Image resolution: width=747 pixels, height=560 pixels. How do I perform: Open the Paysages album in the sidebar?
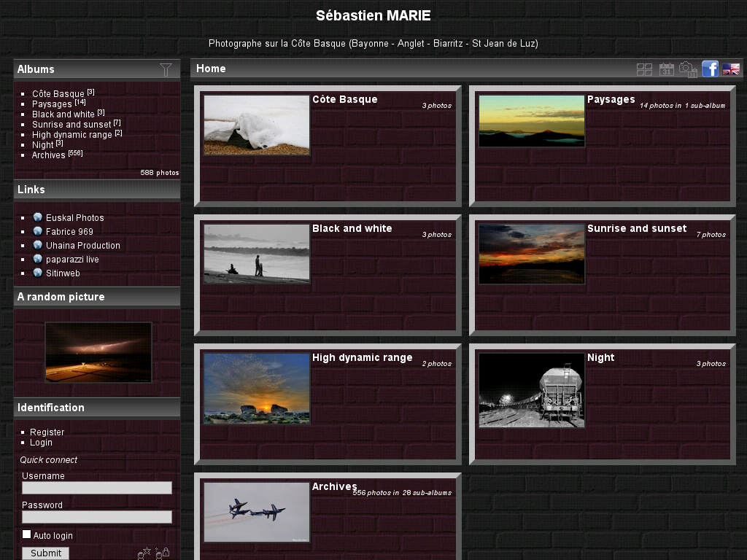[x=52, y=104]
